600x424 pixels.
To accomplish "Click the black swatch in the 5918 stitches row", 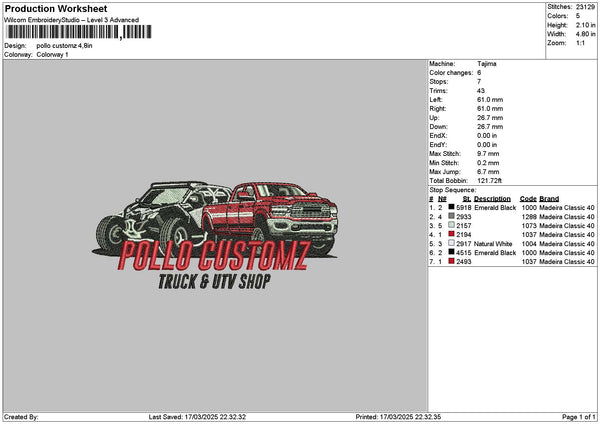I will pyautogui.click(x=452, y=207).
